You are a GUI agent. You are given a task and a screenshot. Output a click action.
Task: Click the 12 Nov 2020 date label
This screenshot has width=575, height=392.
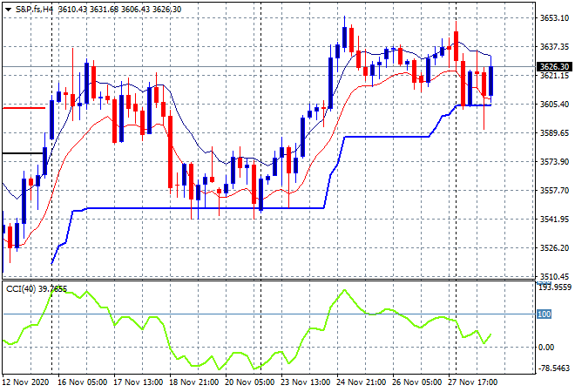click(x=25, y=382)
